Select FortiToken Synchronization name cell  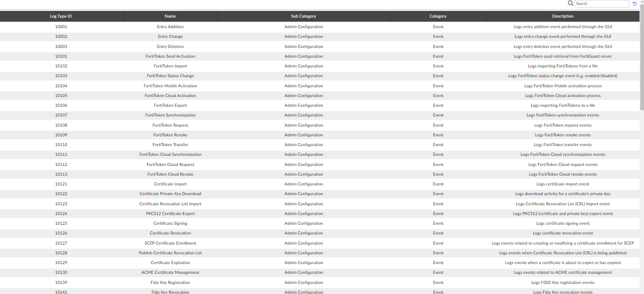[170, 115]
